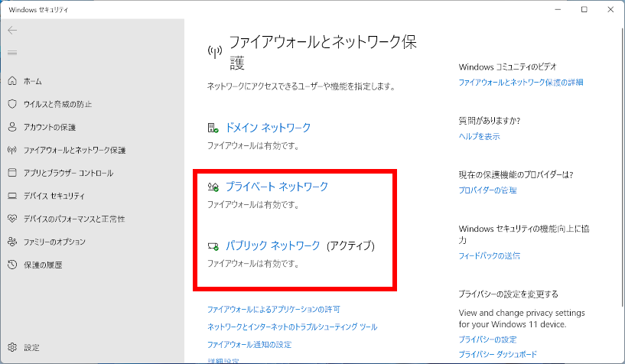Minimize the Windows セキュリティ window

(558, 9)
